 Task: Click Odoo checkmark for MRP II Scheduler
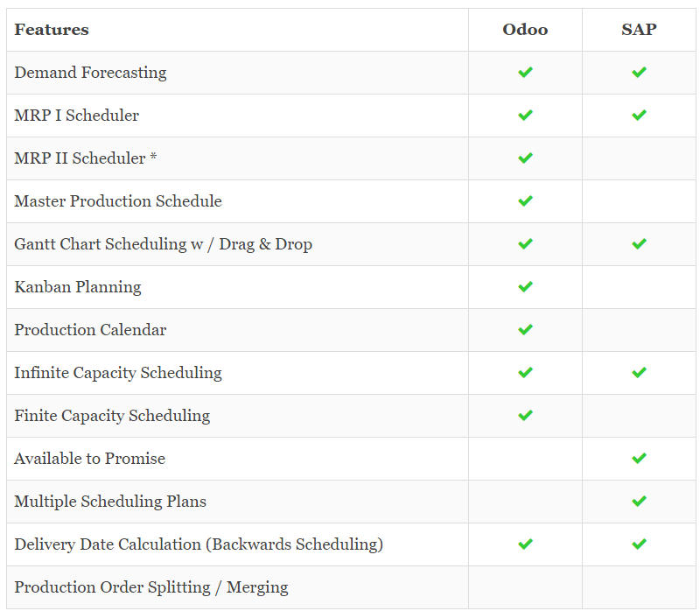(525, 158)
